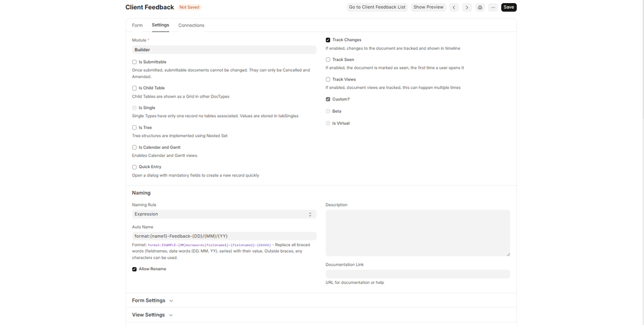Toggle the Custom? checkbox

coord(328,99)
